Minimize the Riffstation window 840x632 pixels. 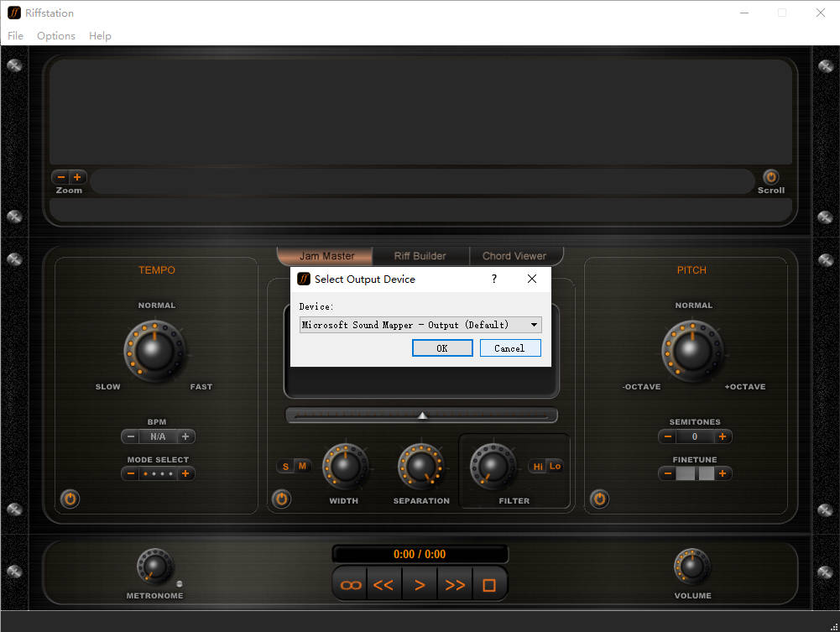744,13
